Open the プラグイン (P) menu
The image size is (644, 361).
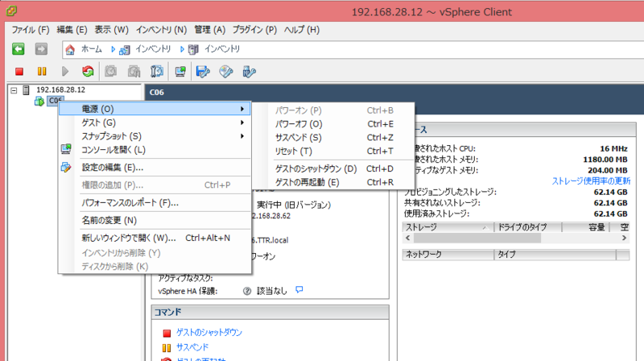254,30
